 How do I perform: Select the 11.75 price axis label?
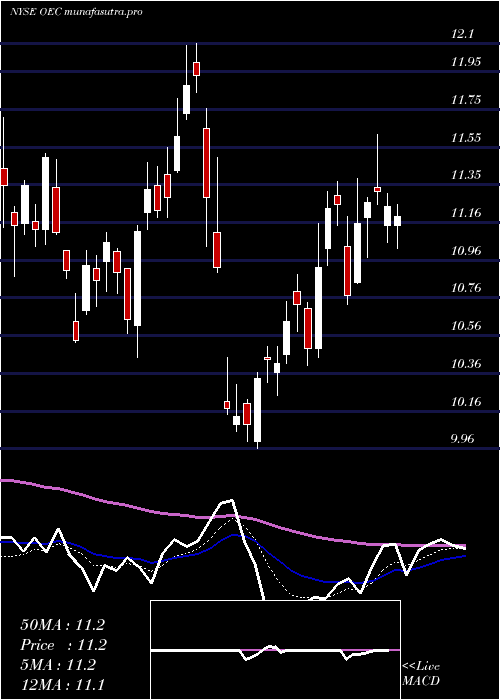click(466, 100)
